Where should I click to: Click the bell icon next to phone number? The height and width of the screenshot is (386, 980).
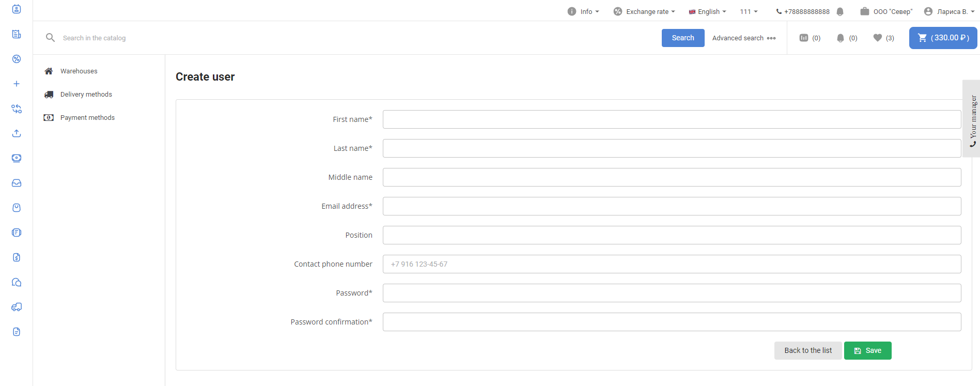click(x=840, y=11)
